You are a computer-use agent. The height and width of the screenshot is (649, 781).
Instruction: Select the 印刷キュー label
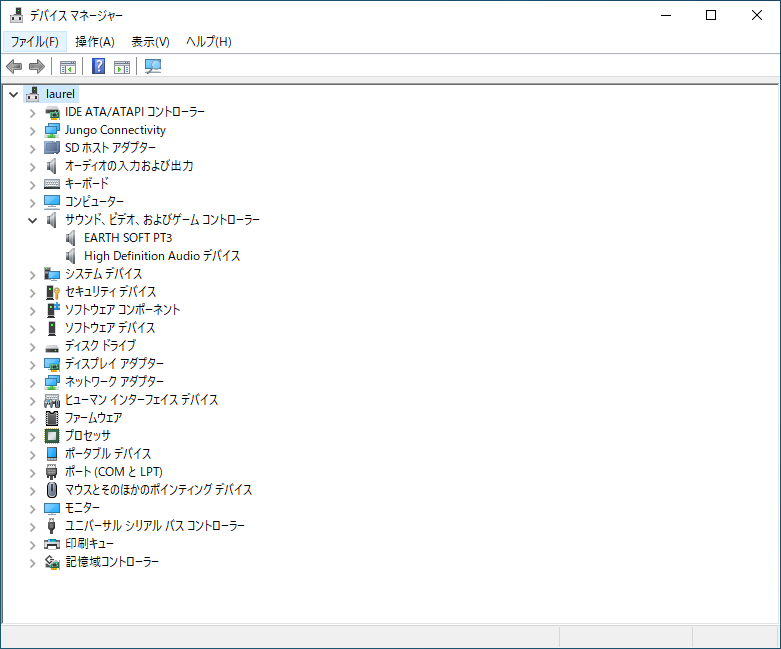[89, 543]
